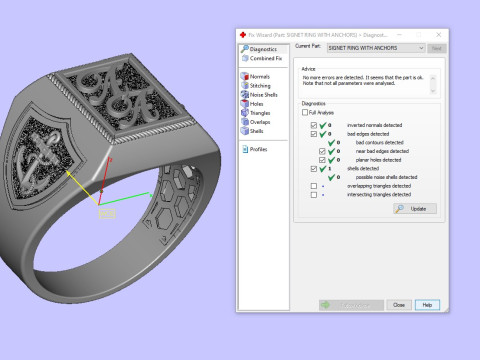Click the Update button
480x360 pixels.
point(415,209)
